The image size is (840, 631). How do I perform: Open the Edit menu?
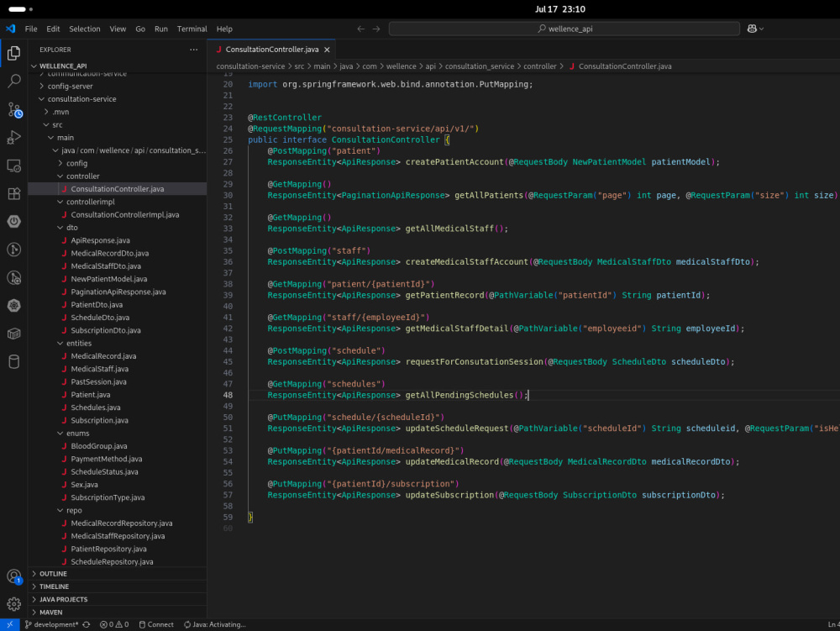tap(53, 29)
